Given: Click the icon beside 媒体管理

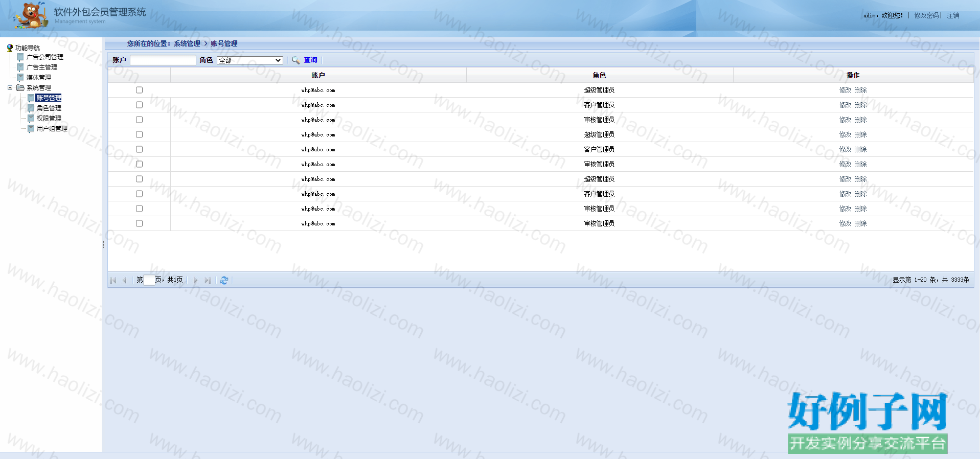Looking at the screenshot, I should tap(20, 78).
